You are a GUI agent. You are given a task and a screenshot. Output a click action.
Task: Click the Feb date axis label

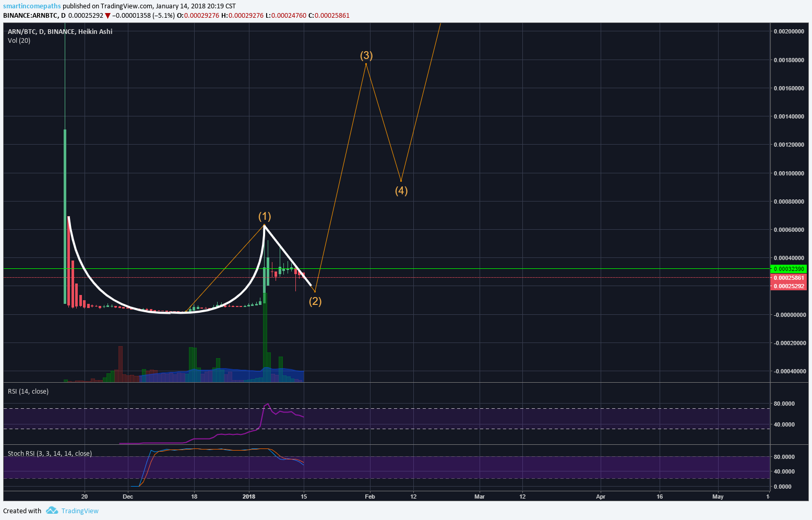370,497
